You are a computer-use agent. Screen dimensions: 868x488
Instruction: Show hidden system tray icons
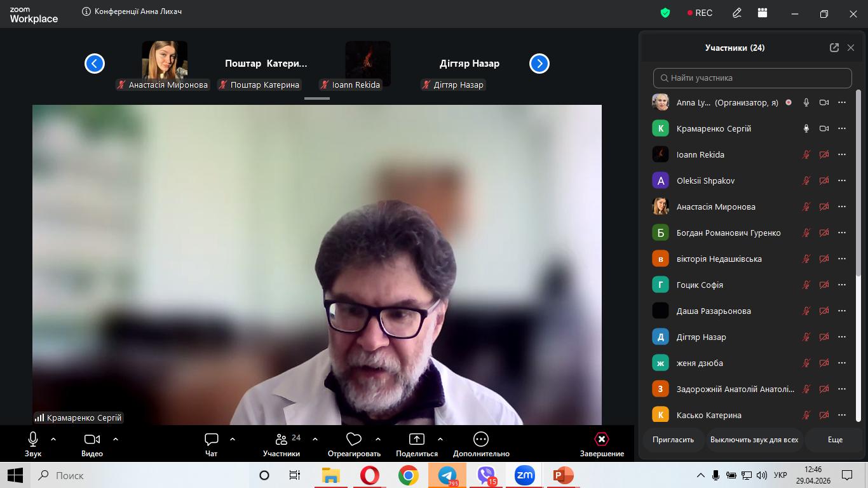pos(701,475)
